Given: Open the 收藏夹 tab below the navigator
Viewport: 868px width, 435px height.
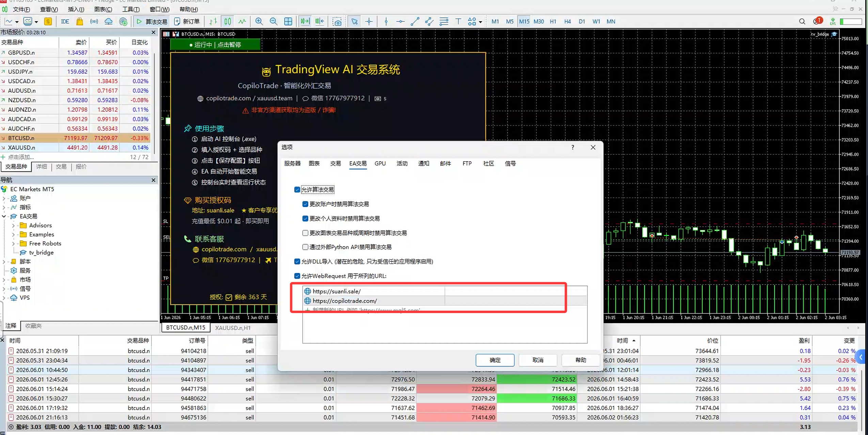Looking at the screenshot, I should (x=33, y=326).
